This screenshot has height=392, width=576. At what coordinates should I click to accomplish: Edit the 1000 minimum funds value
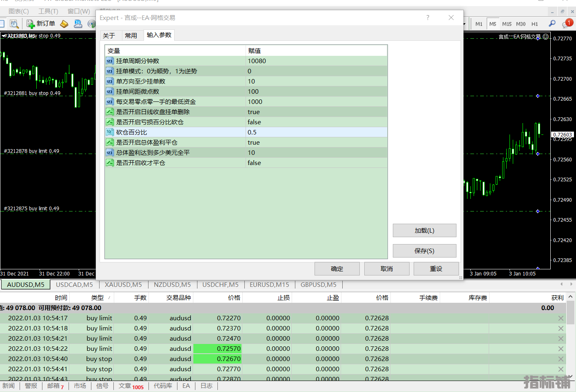[x=317, y=102]
